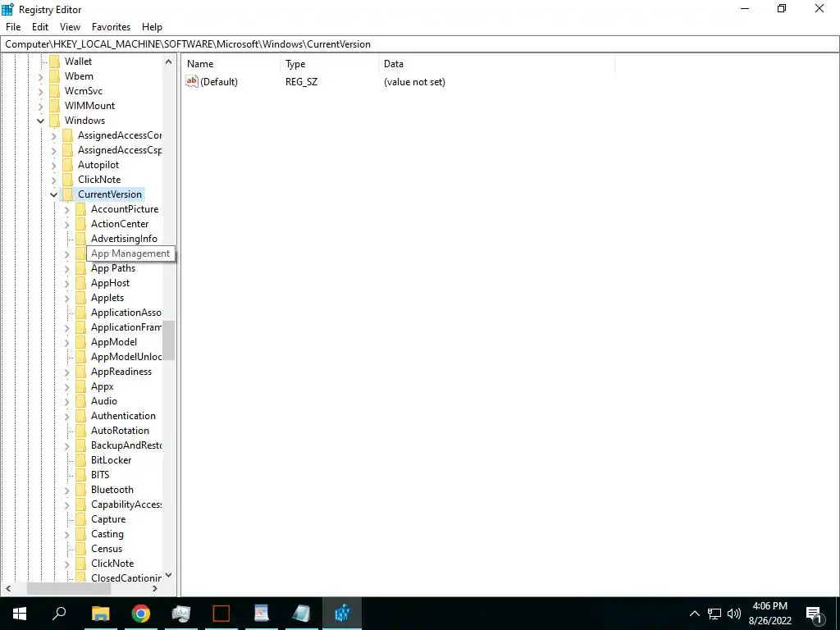Click the tree vertical scrollbar thumb
This screenshot has height=630, width=840.
coord(169,340)
